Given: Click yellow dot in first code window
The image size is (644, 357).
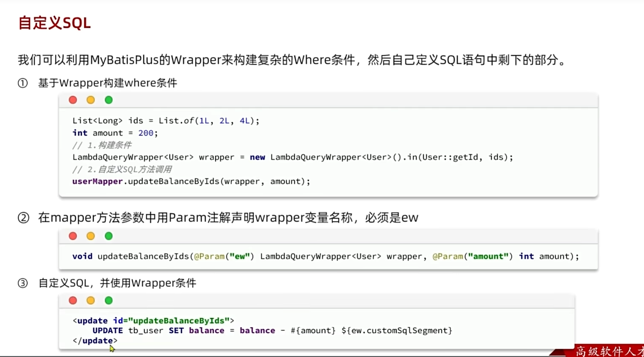Looking at the screenshot, I should tap(91, 100).
